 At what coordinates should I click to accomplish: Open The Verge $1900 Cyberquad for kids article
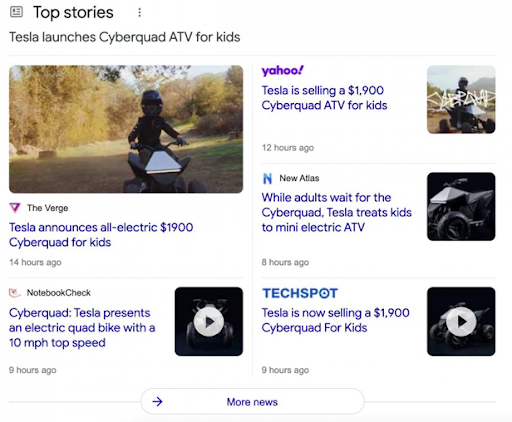tap(101, 235)
